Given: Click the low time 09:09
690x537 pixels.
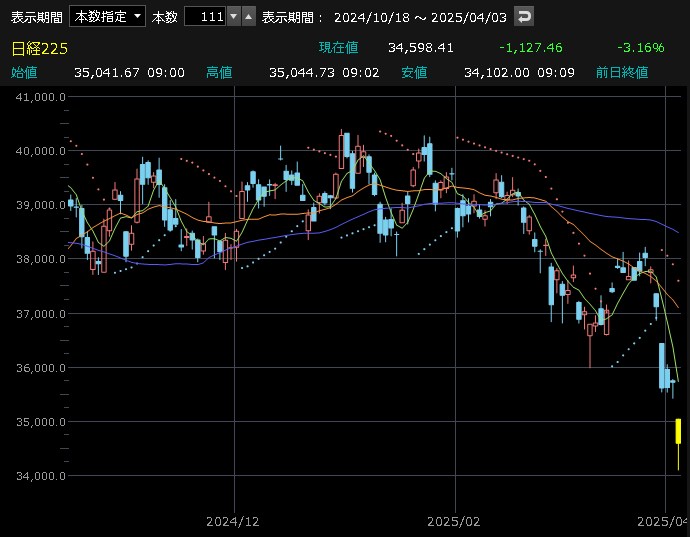Looking at the screenshot, I should [x=556, y=73].
